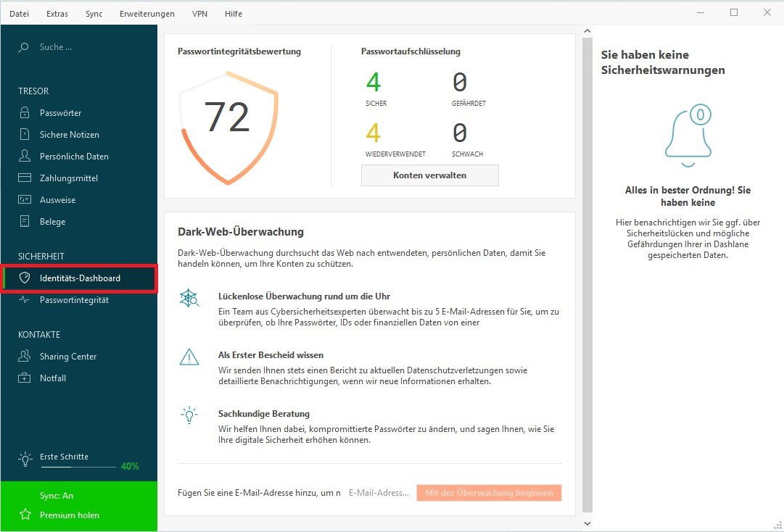Click the warning triangle icon for Als Erster Bescheid wissen

point(189,357)
